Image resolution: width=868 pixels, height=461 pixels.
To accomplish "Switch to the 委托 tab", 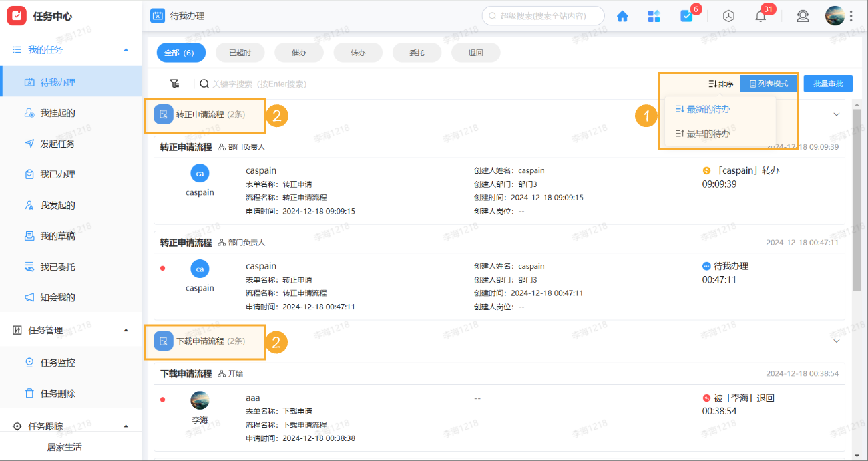I will [417, 52].
